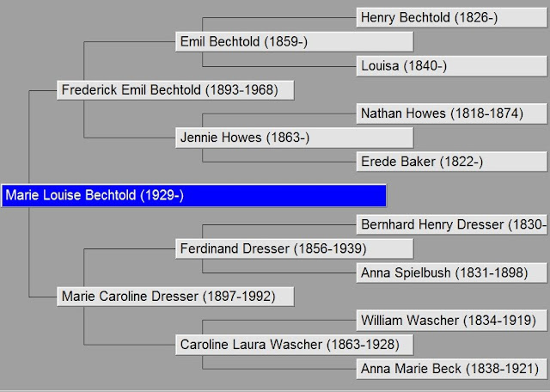Open Marie Caroline Dresser (1897-1992)
Screen dimensions: 550x392
178,297
